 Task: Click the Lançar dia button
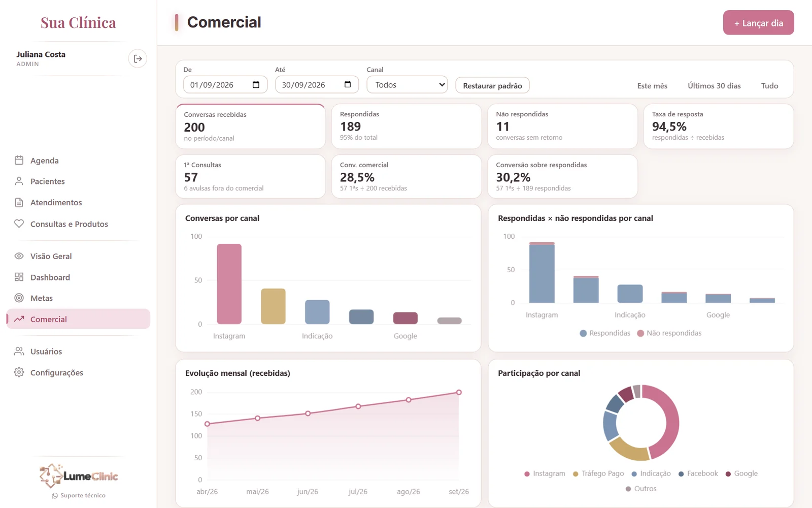(758, 23)
